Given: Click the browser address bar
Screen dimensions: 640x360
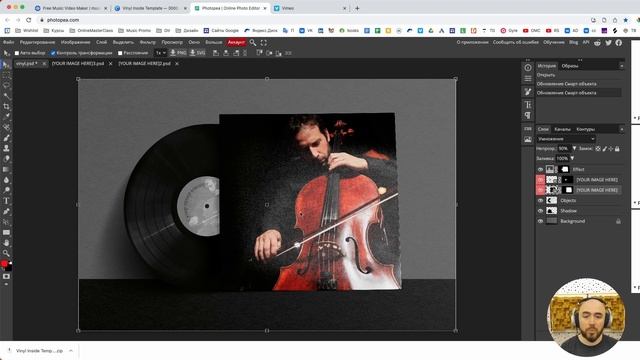Looking at the screenshot, I should coord(314,20).
